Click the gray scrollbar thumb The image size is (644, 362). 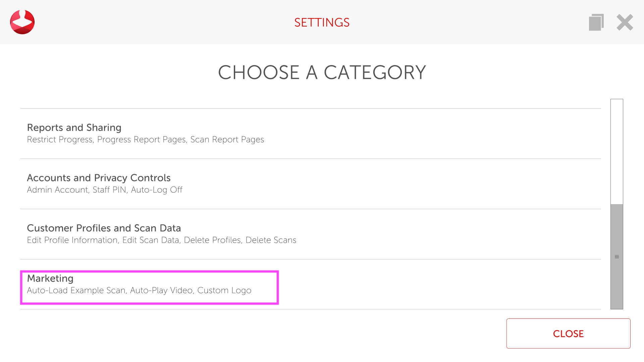[616, 235]
